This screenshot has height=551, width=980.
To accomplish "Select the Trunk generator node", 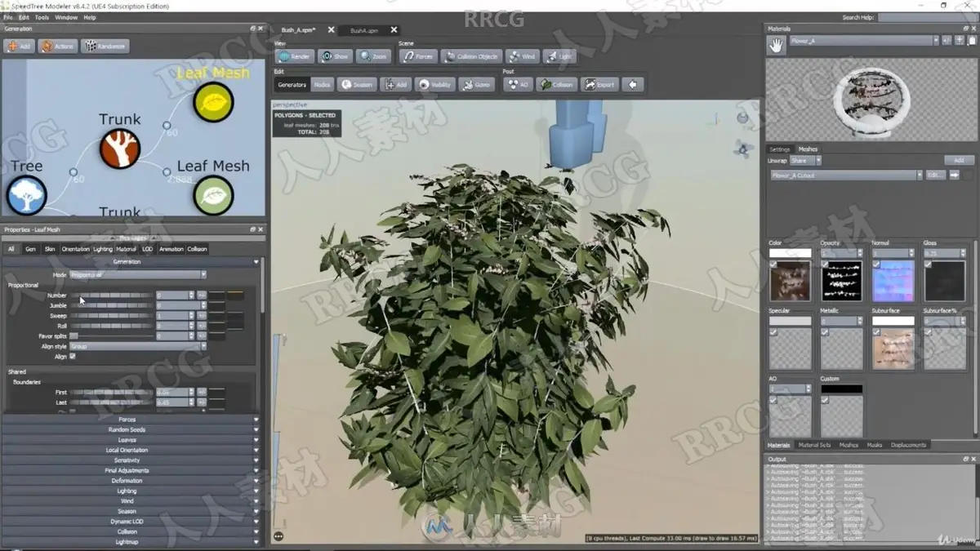I will [119, 149].
